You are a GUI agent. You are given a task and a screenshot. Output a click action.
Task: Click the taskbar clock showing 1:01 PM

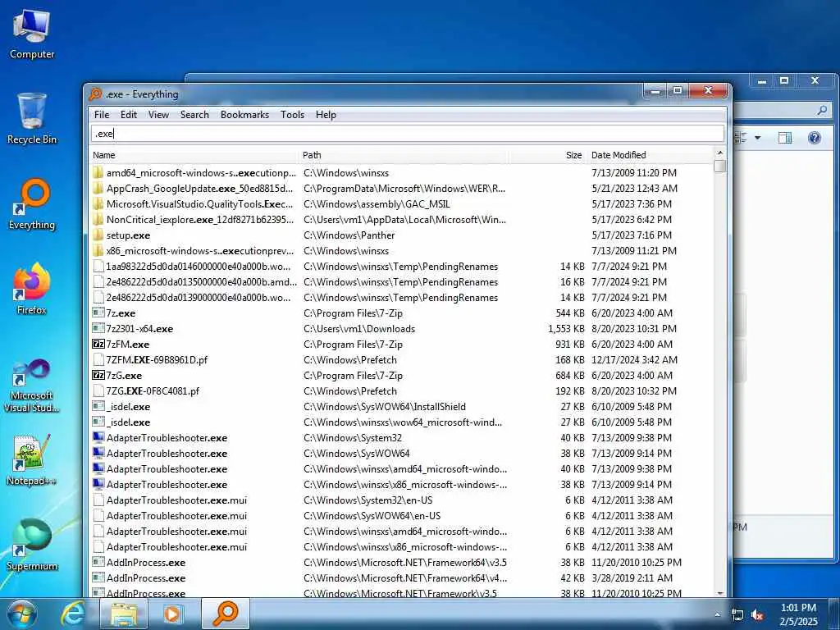798,614
